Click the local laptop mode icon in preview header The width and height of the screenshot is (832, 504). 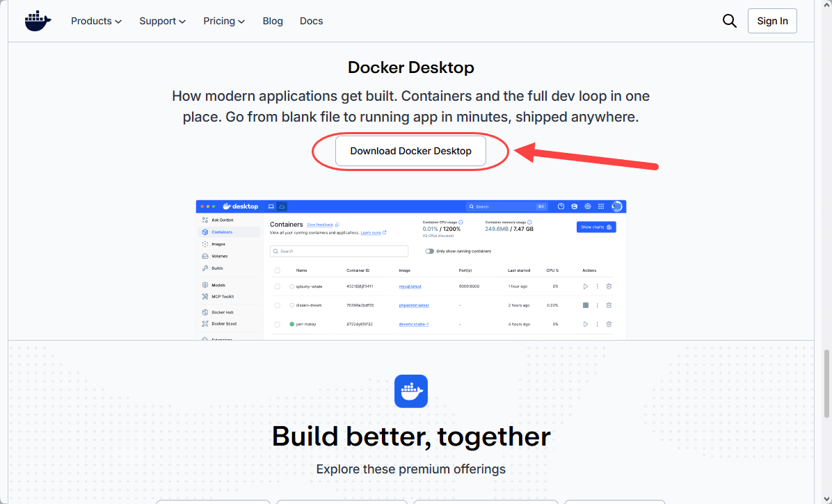pyautogui.click(x=271, y=206)
